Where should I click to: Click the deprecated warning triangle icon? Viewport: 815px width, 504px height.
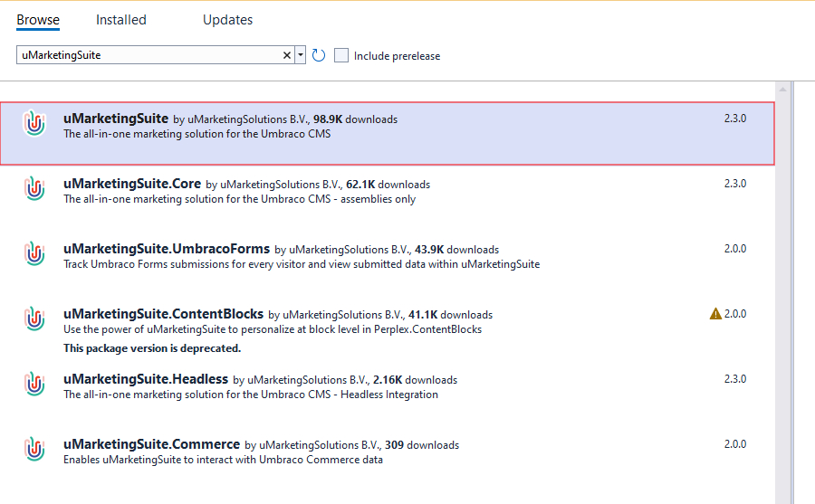(715, 314)
